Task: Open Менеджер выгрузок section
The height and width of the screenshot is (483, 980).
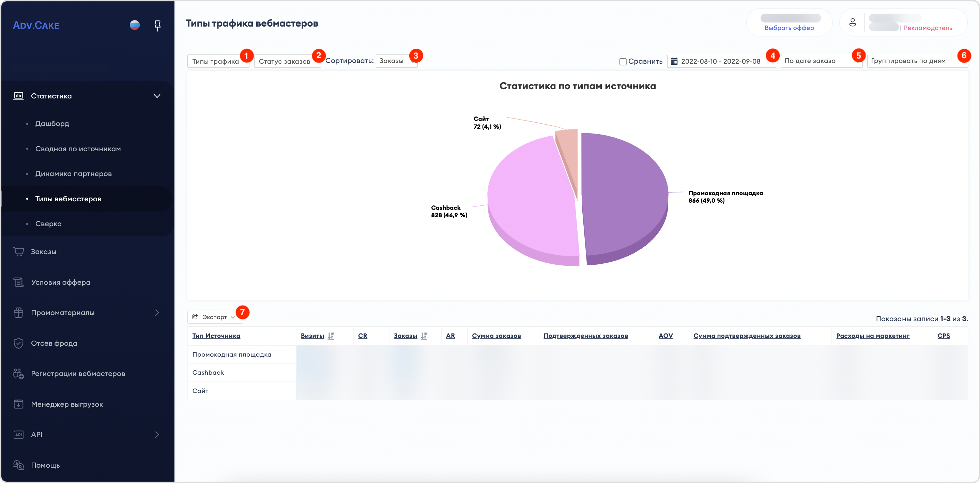Action: (x=67, y=404)
